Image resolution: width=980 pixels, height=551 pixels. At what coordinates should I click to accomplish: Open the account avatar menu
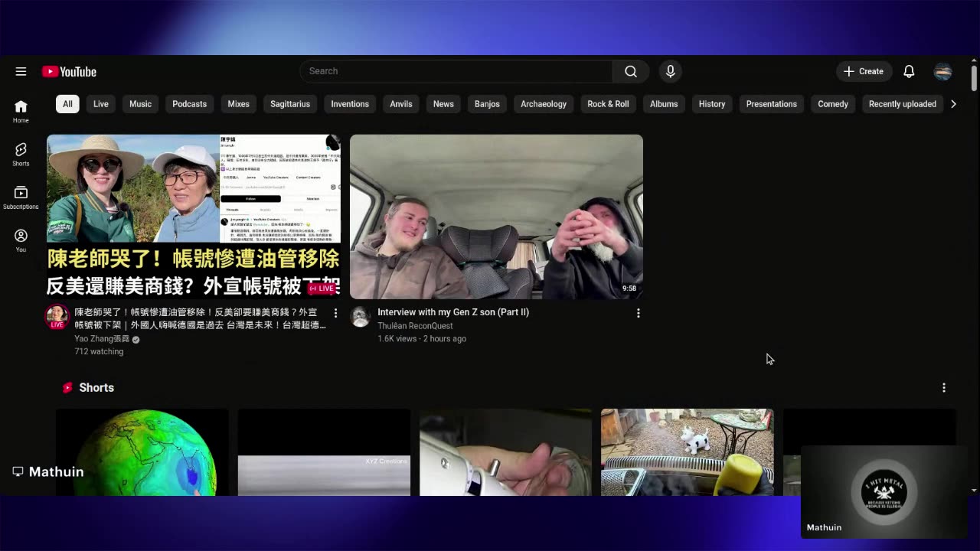(943, 71)
